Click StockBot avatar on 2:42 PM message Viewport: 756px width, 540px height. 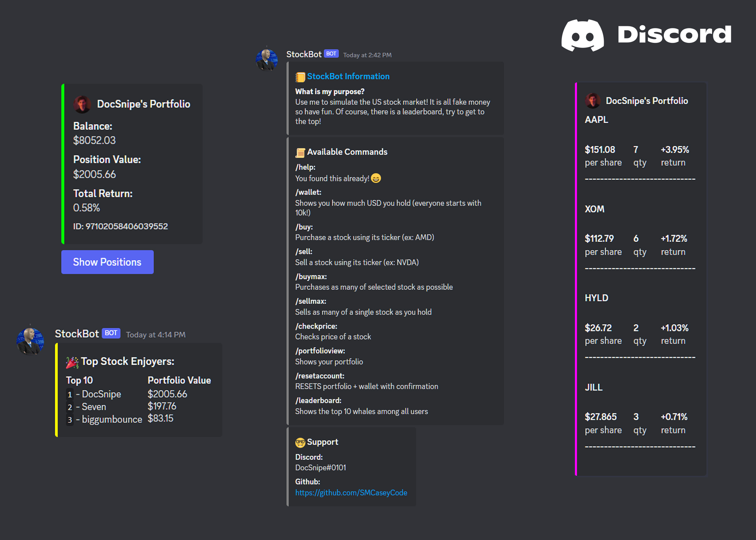pyautogui.click(x=267, y=59)
